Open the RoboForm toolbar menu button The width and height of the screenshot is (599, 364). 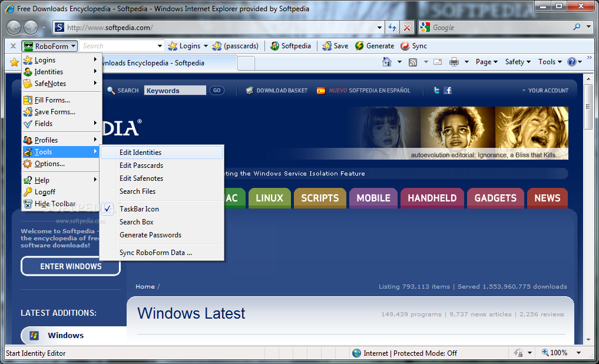pyautogui.click(x=49, y=46)
